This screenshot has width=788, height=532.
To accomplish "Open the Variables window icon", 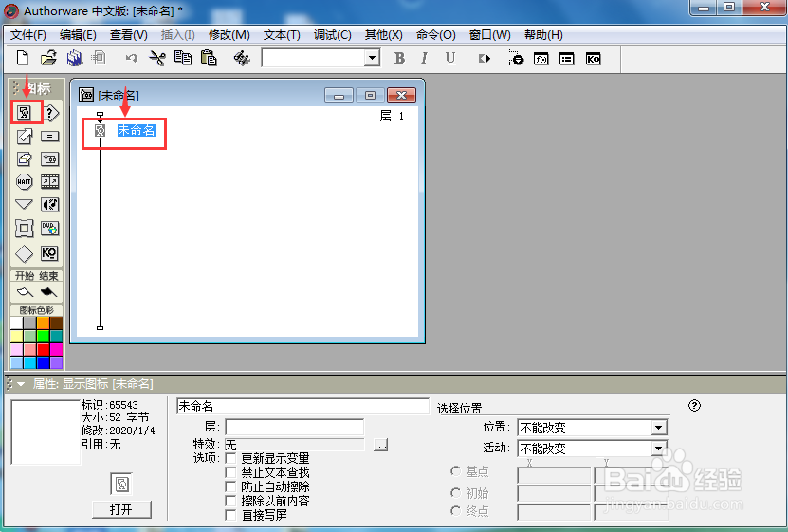I will (x=567, y=59).
